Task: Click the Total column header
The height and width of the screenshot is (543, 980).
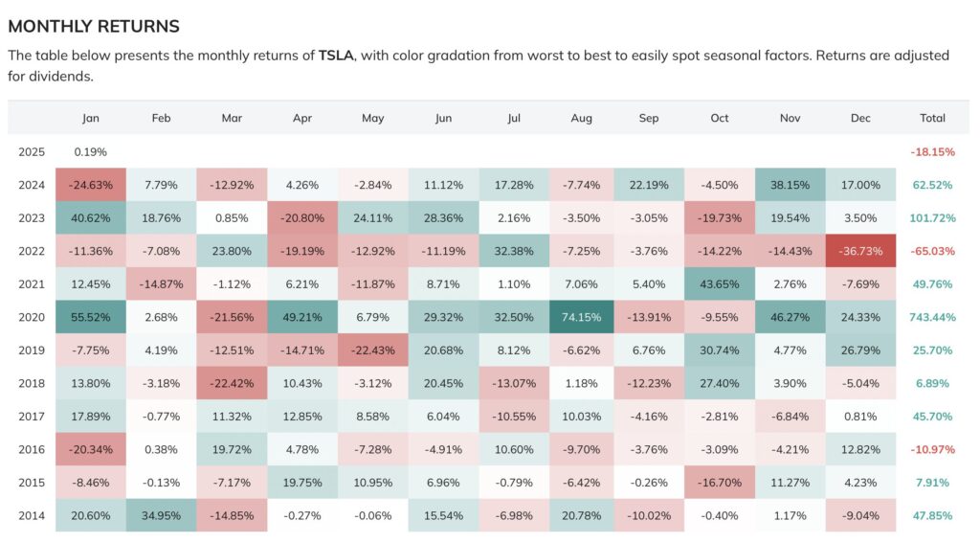Action: [x=932, y=118]
